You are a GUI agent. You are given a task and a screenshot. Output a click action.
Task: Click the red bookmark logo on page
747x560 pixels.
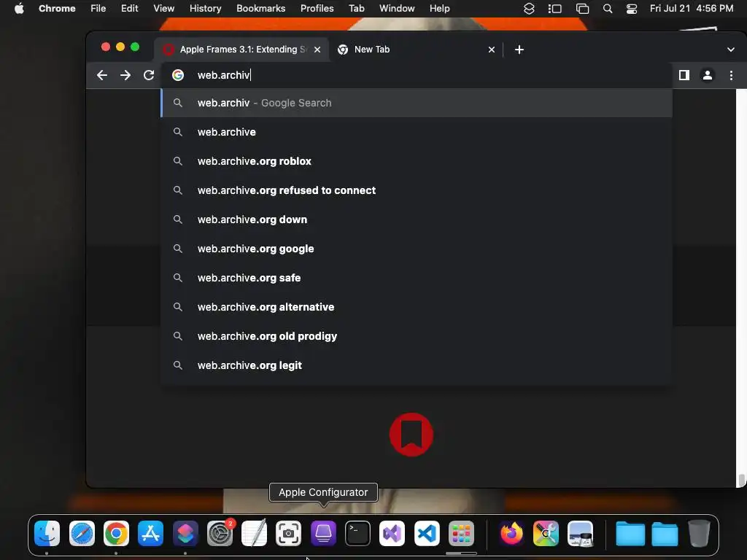coord(411,435)
